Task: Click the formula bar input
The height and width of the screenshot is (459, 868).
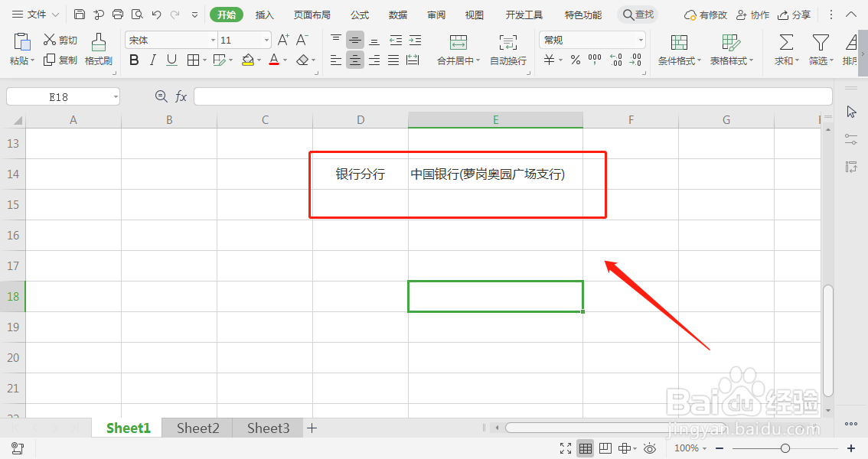Action: click(513, 97)
